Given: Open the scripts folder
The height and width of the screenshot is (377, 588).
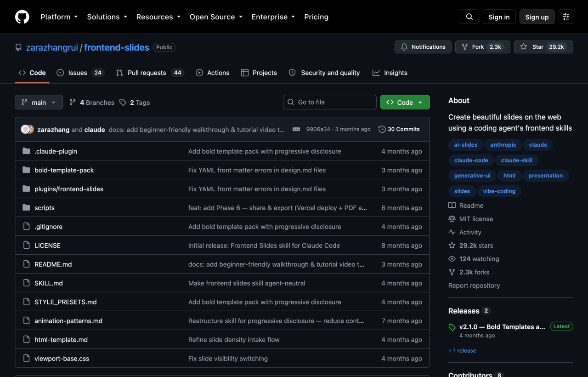Looking at the screenshot, I should coord(45,208).
